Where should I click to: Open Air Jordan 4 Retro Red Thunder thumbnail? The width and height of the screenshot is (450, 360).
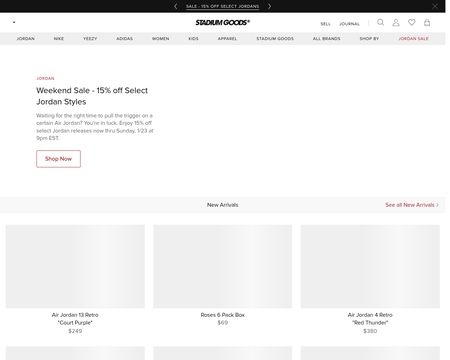pos(370,266)
